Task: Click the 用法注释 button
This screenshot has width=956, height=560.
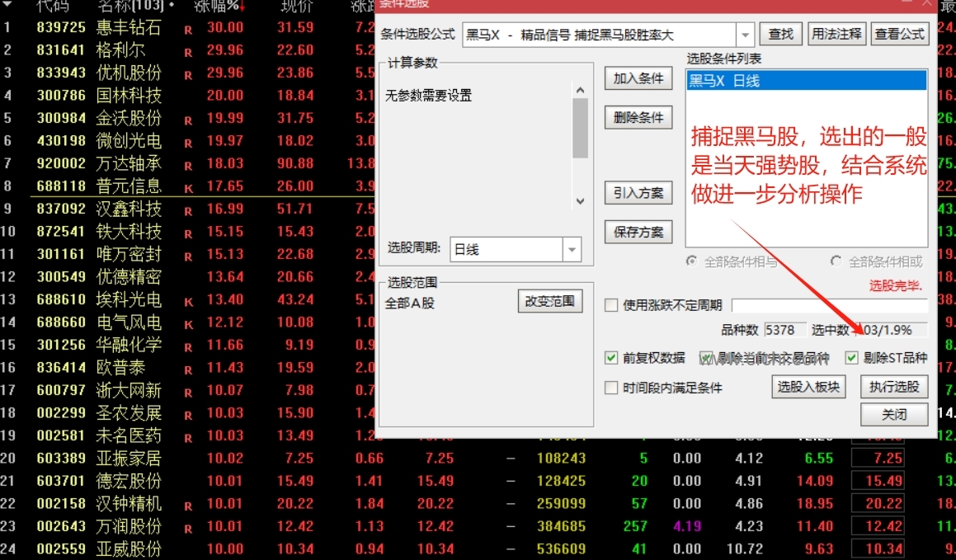Action: pos(836,34)
